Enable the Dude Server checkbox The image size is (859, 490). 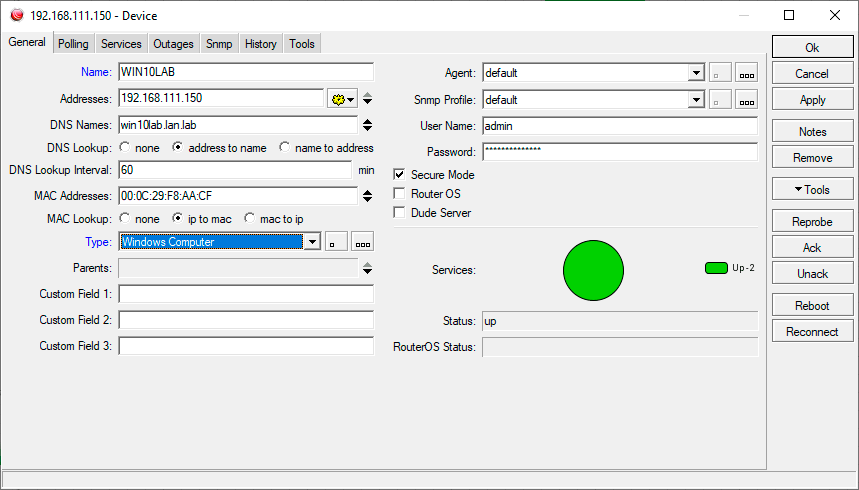[x=399, y=213]
